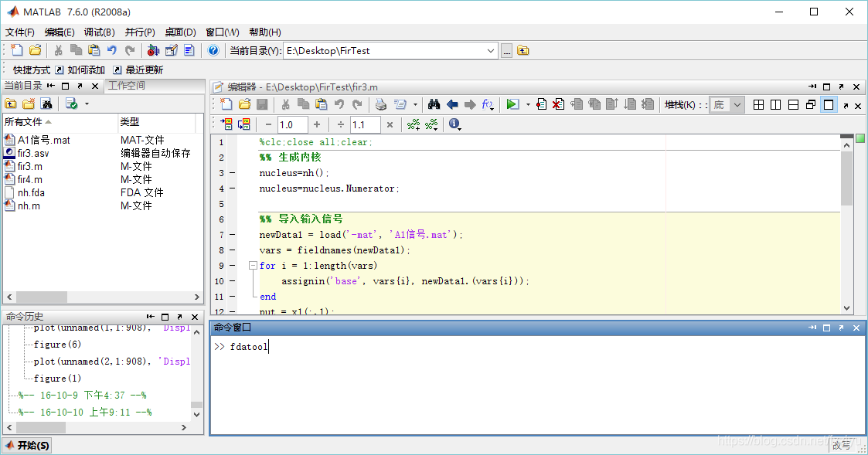Toggle a breakpoint at line 7

(233, 235)
